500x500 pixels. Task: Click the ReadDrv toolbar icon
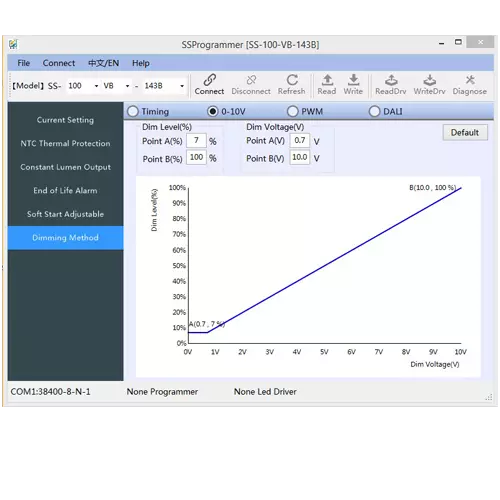pos(391,80)
